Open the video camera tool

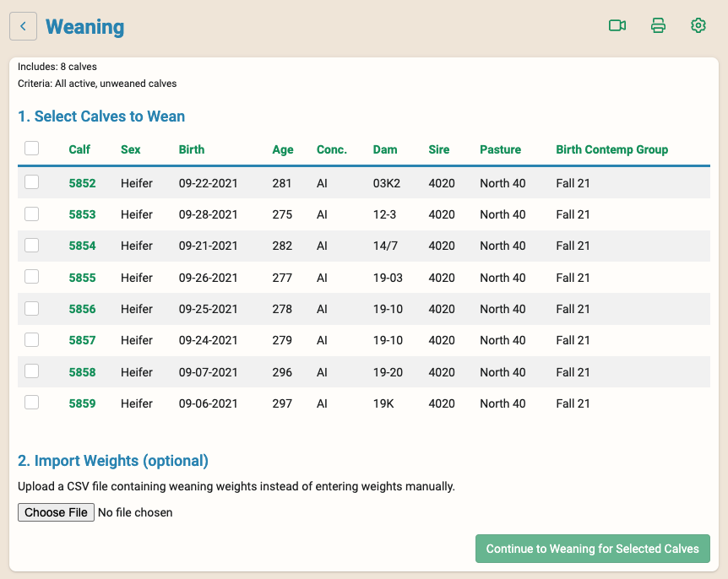coord(617,25)
